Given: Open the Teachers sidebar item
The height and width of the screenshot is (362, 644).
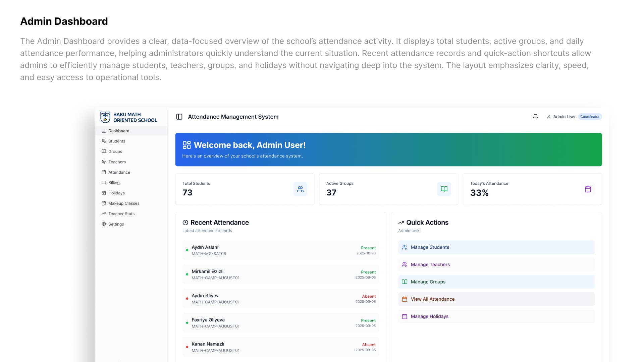Looking at the screenshot, I should point(117,162).
